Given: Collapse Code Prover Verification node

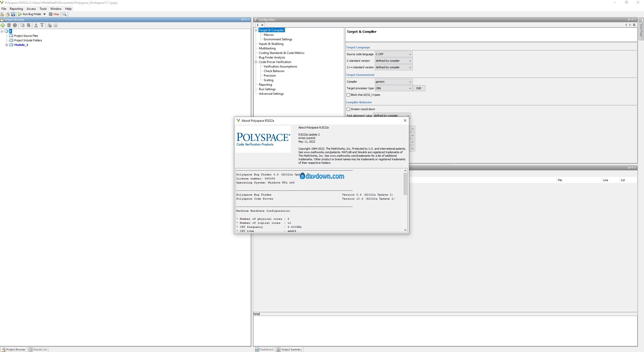Looking at the screenshot, I should [x=256, y=62].
